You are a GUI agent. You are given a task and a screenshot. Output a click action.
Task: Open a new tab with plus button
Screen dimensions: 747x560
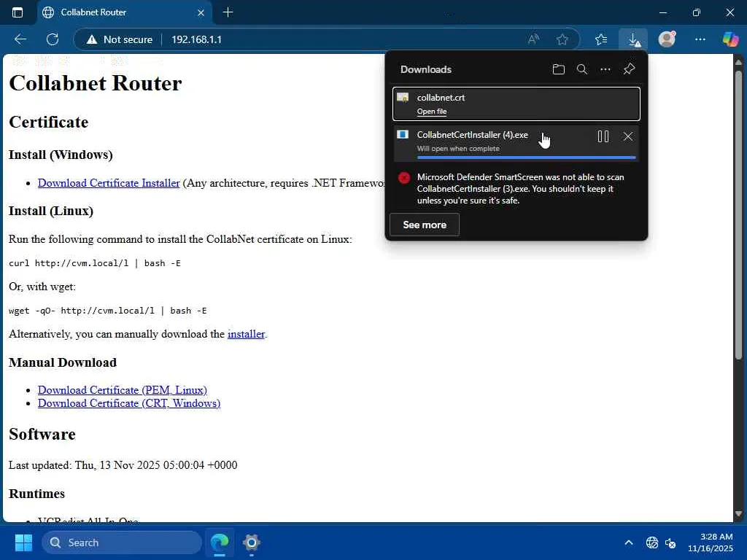point(228,12)
